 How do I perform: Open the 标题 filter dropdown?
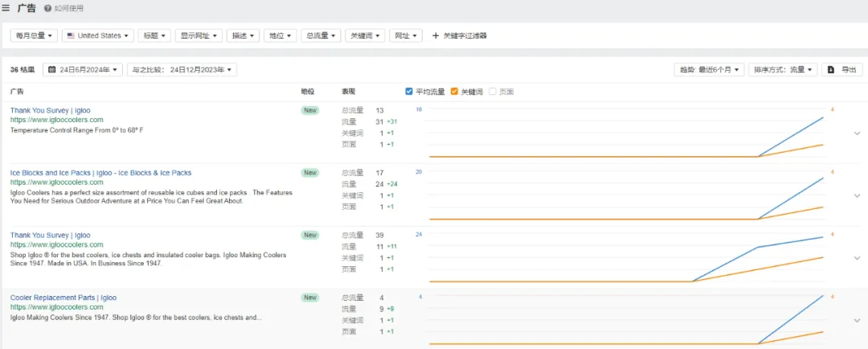154,35
